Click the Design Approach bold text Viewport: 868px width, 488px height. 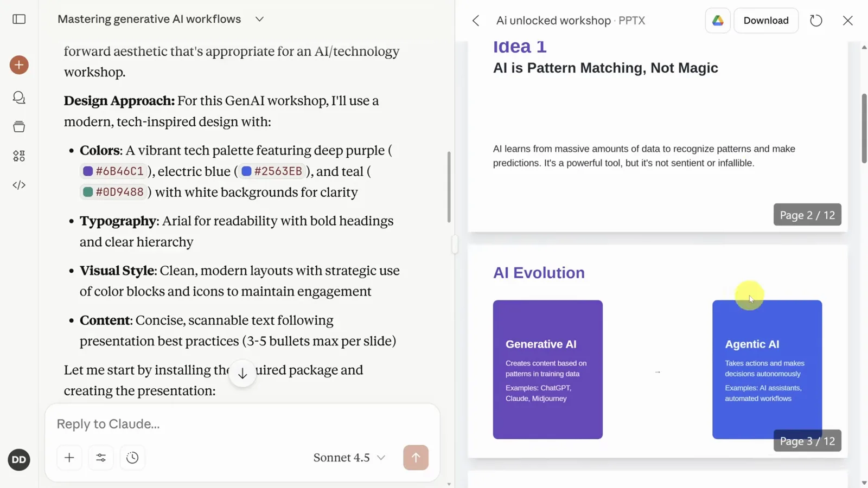[119, 101]
